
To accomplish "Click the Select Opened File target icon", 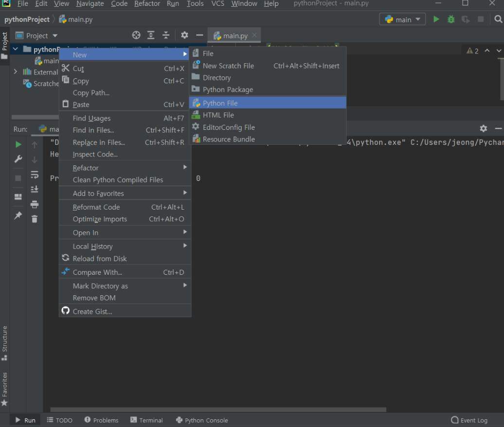I will pyautogui.click(x=136, y=36).
